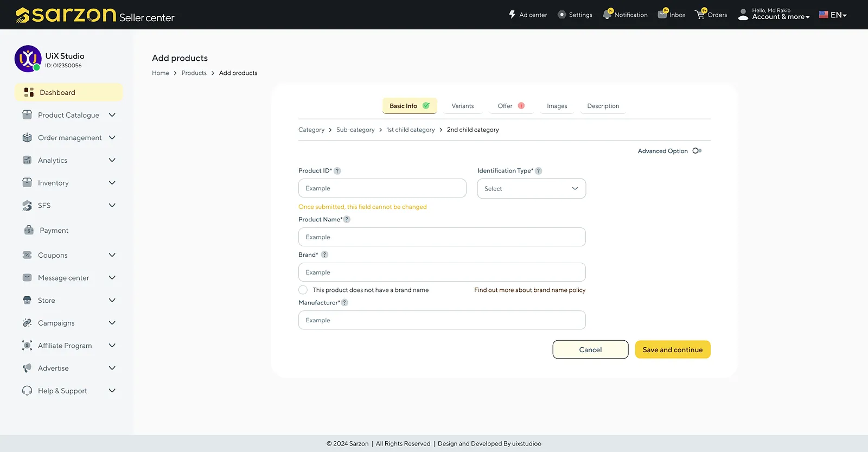Expand the Order management chevron
The height and width of the screenshot is (452, 868).
[x=112, y=137]
